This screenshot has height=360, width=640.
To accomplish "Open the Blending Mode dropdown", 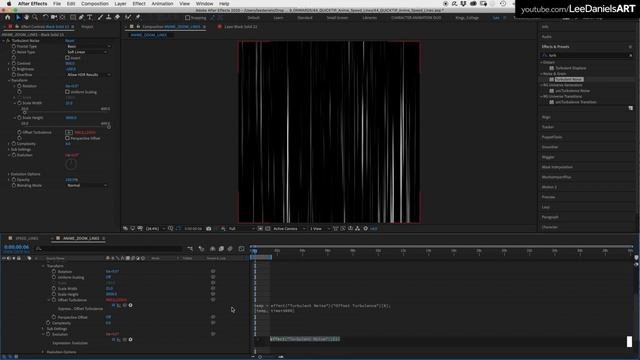I will pos(87,185).
